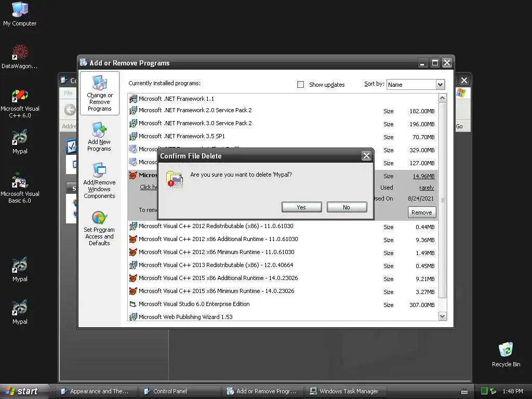This screenshot has width=532, height=399.
Task: Click the 14.96MB size value link
Action: (x=423, y=176)
